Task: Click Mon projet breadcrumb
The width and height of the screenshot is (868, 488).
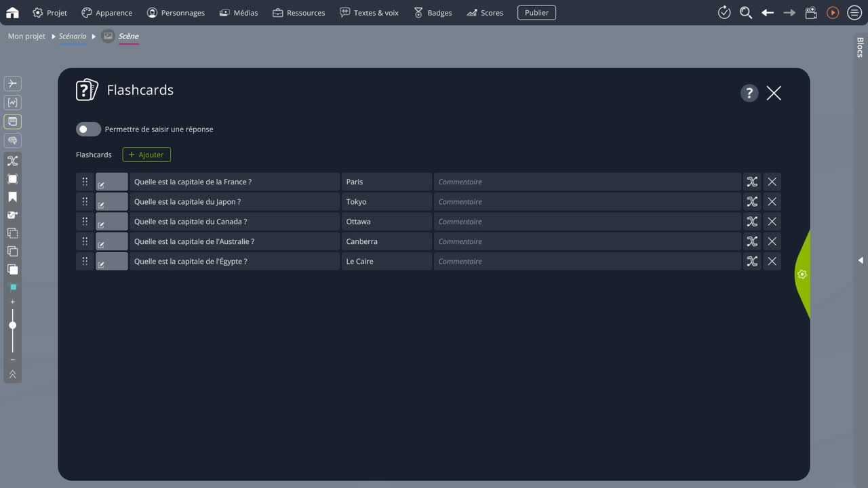Action: (x=26, y=36)
